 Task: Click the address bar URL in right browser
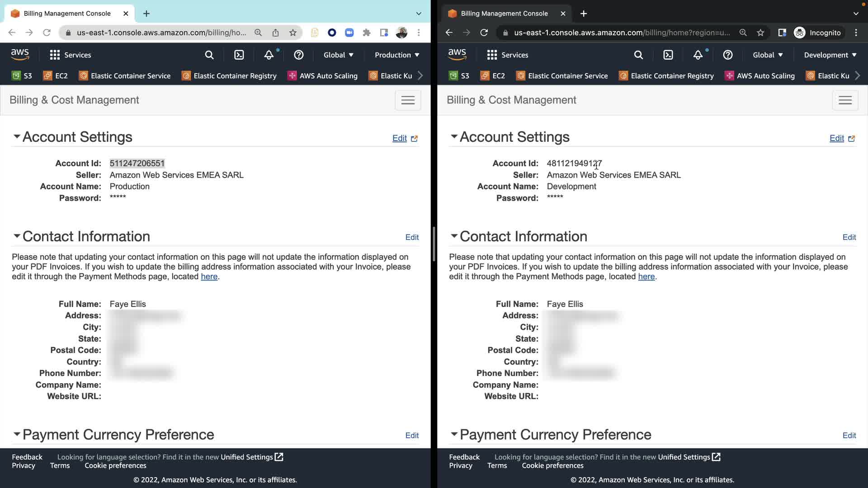click(x=622, y=33)
